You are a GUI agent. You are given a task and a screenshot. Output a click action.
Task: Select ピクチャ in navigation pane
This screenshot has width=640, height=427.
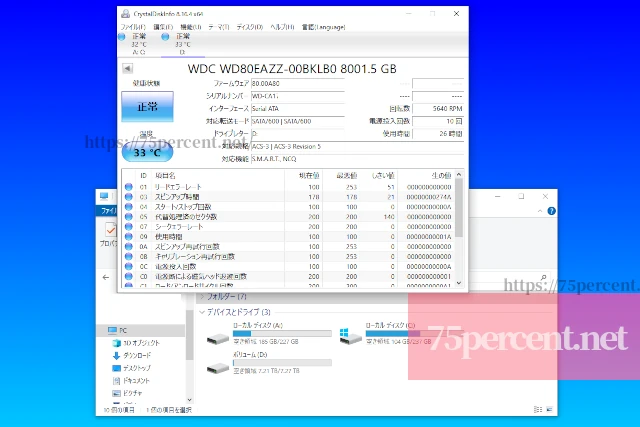point(127,394)
